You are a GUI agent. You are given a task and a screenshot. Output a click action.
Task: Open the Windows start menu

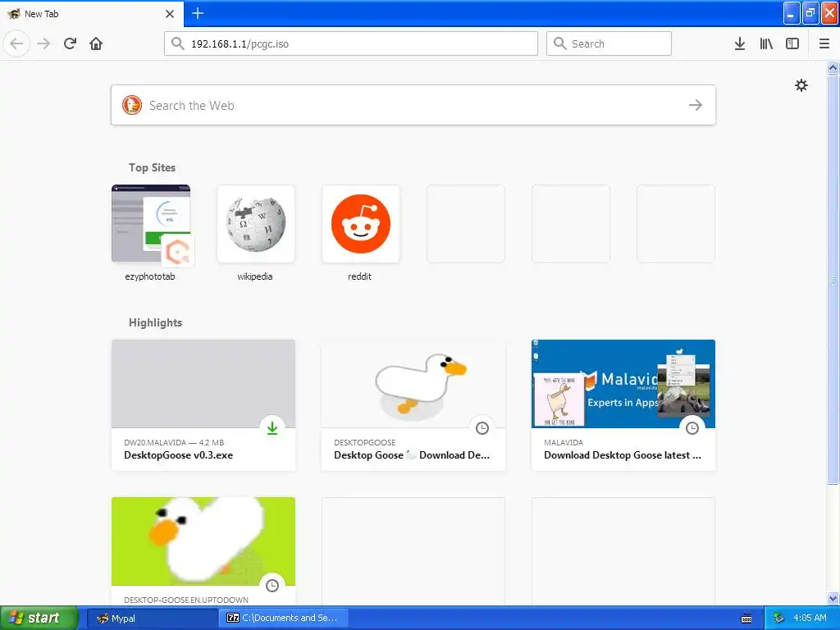[39, 618]
